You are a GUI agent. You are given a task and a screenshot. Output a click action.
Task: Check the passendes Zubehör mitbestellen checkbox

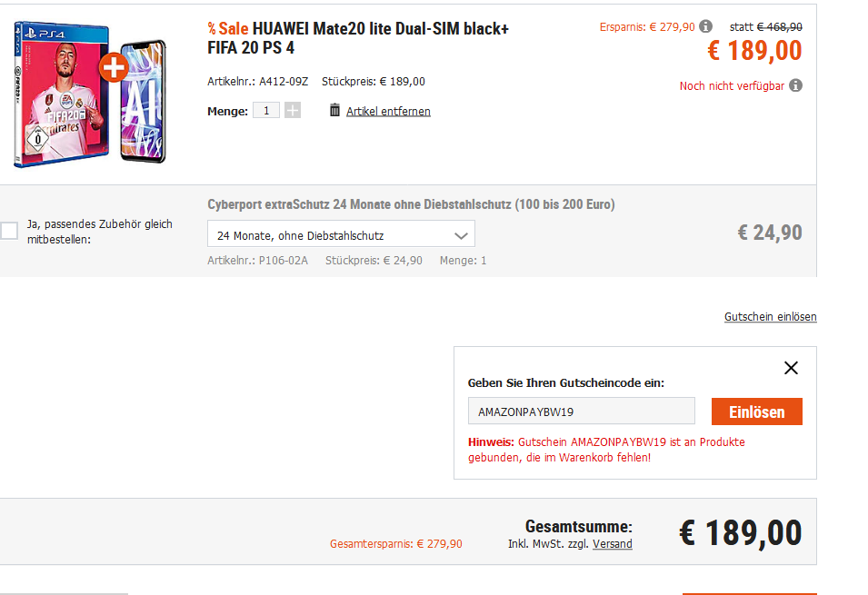tap(9, 231)
